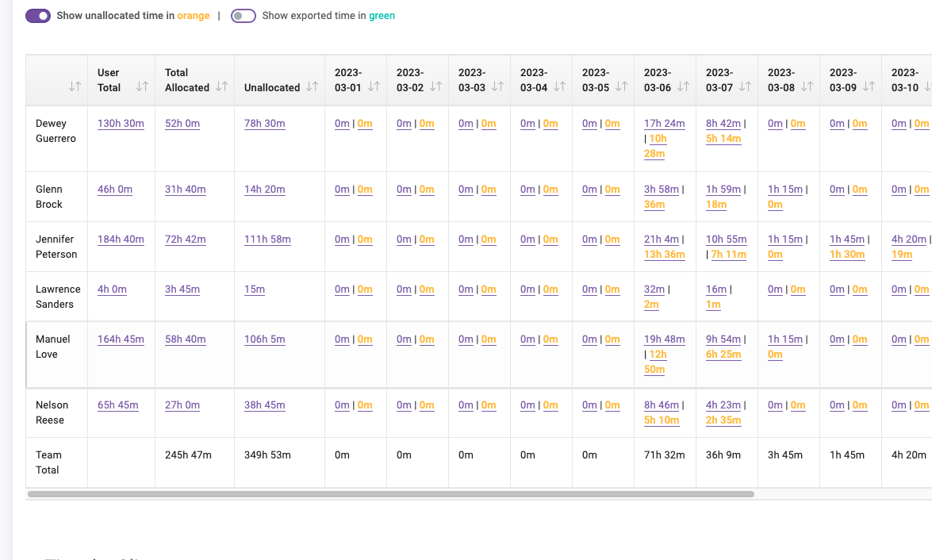Open Jennifer Peterson's 111h 58m unallocated

tap(267, 240)
